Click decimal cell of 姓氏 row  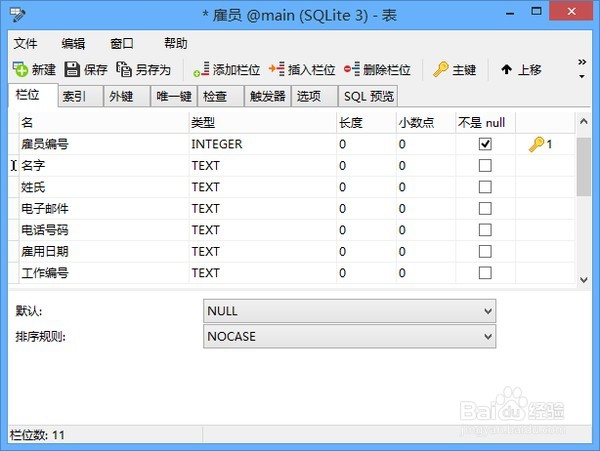[x=426, y=187]
